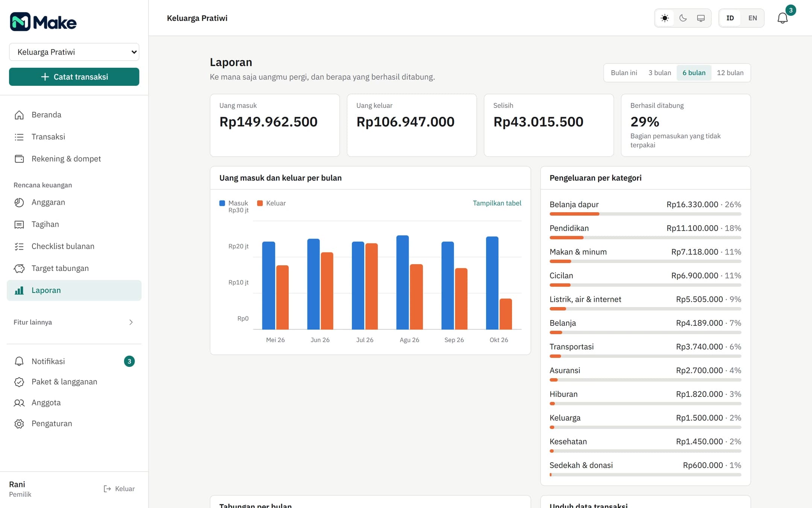Click Pendidikan progress bar

645,238
